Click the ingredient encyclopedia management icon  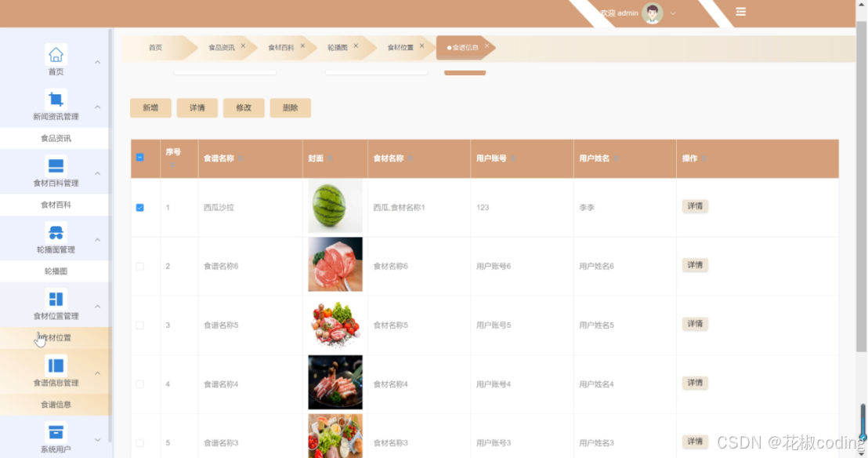tap(56, 165)
